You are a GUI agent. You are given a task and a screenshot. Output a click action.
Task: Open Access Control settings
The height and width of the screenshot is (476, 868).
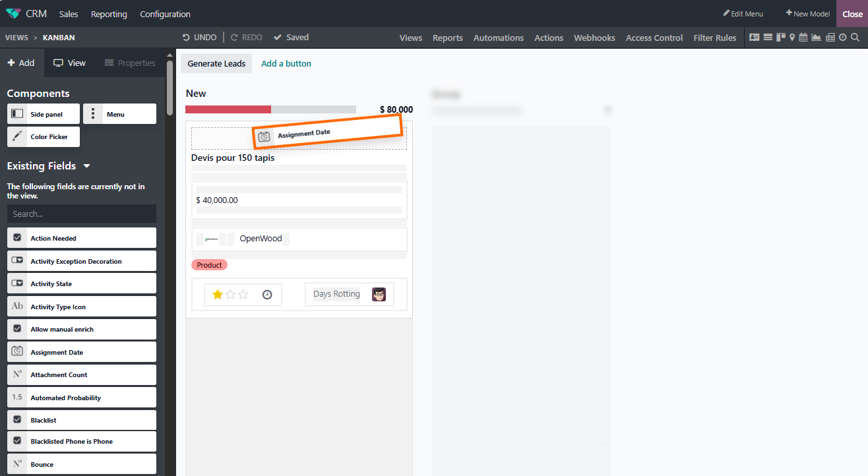click(654, 38)
